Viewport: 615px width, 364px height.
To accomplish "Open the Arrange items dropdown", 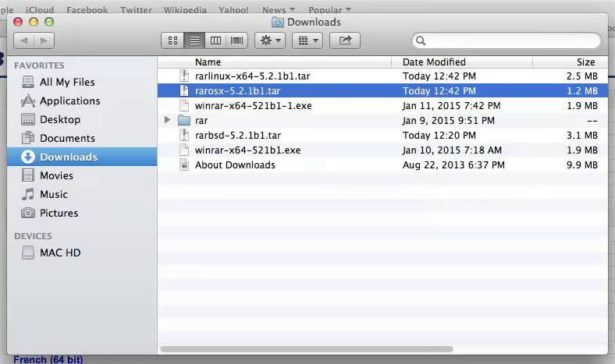I will (x=307, y=41).
